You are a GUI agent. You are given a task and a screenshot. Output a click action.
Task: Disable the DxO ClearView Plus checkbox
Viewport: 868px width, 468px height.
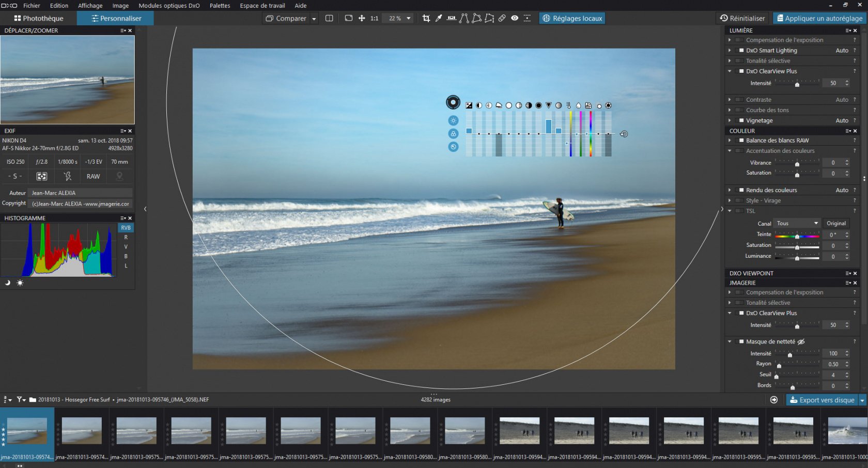(739, 71)
